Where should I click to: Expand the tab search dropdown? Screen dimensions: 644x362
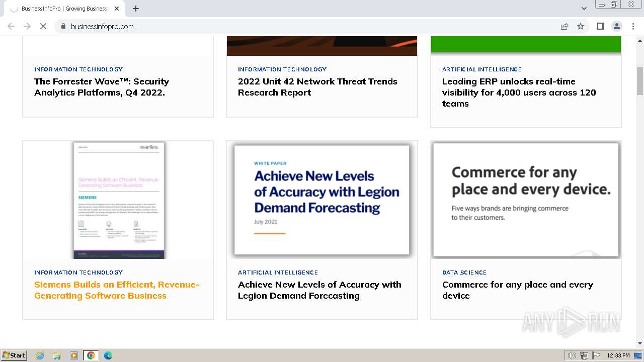point(584,9)
